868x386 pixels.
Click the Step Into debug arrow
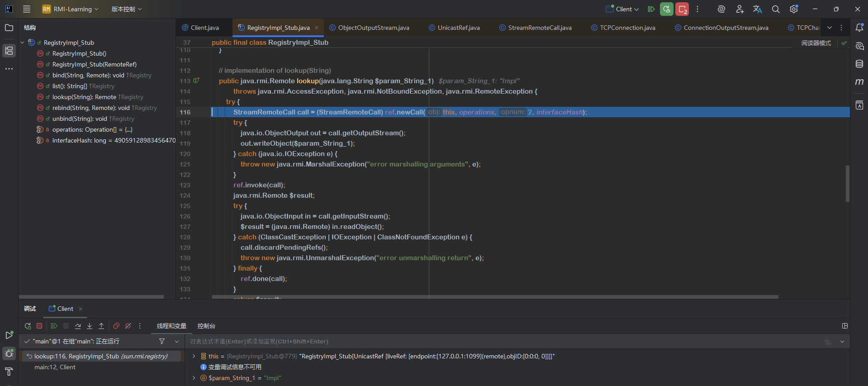pyautogui.click(x=90, y=326)
